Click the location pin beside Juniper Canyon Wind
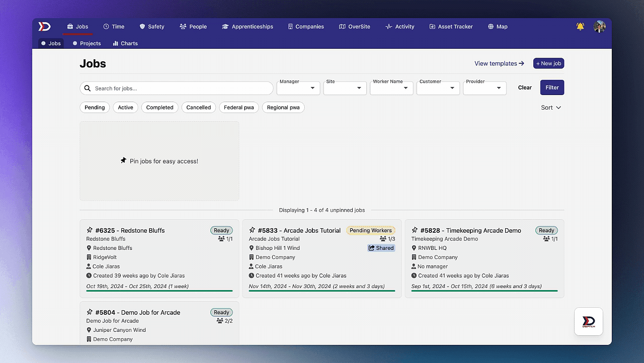 [x=89, y=330]
